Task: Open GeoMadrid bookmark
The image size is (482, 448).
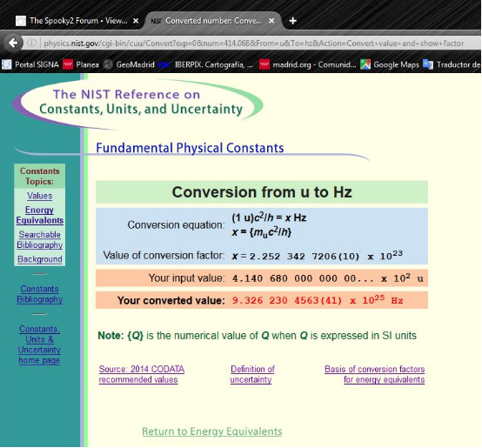Action: click(x=129, y=64)
